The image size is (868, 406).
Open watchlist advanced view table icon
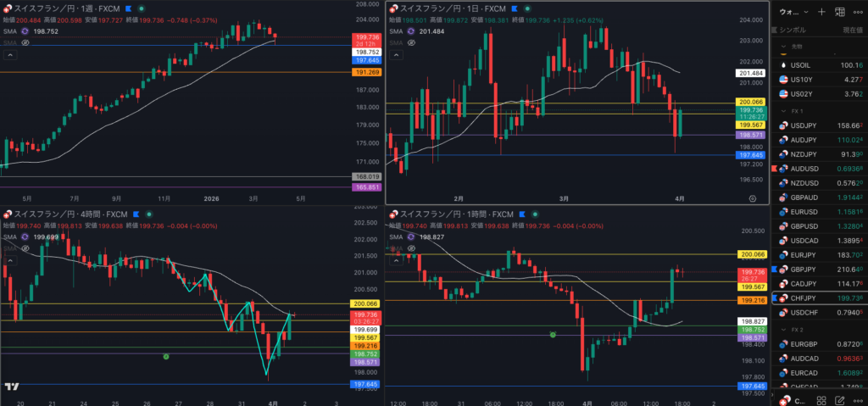coord(839,12)
